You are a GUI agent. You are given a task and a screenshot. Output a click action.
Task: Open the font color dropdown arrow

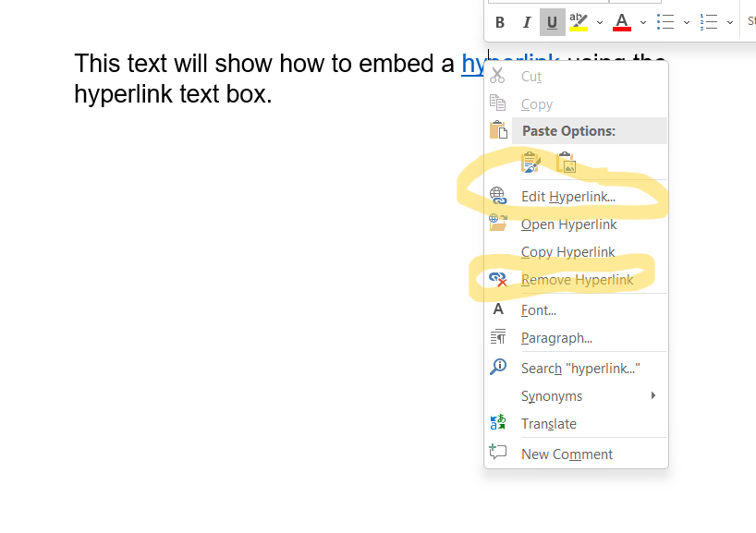tap(643, 22)
